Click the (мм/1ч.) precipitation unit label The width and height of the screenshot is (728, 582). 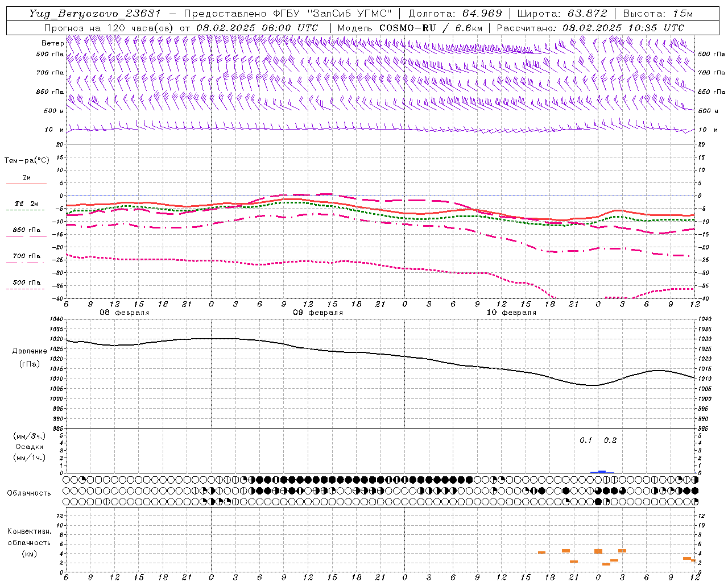tap(30, 458)
